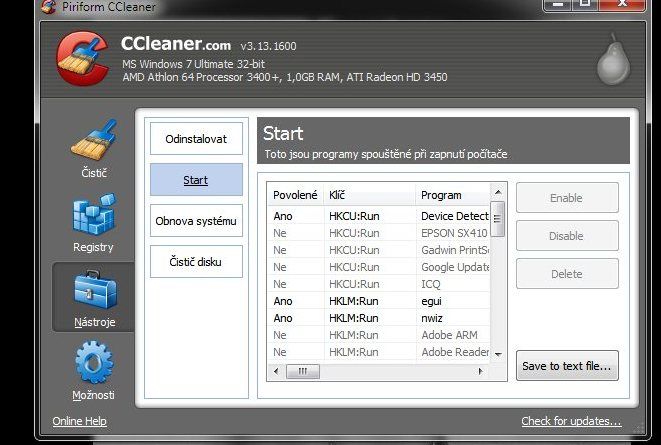
Task: Click the CCleaner icon in the title bar
Action: pos(49,6)
